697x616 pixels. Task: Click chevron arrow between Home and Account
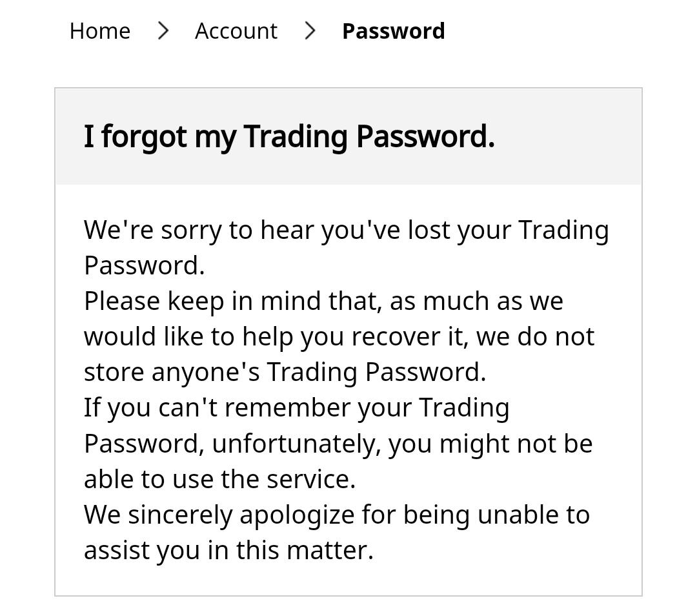point(163,31)
